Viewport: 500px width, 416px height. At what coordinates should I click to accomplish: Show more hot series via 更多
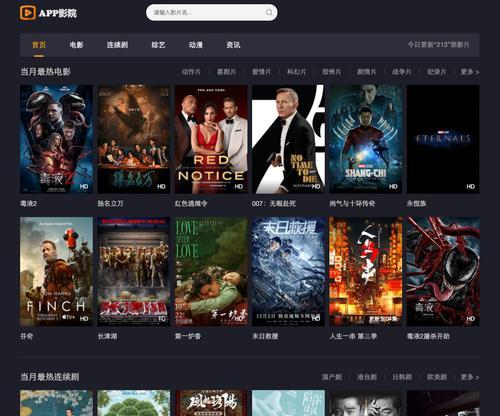point(470,377)
